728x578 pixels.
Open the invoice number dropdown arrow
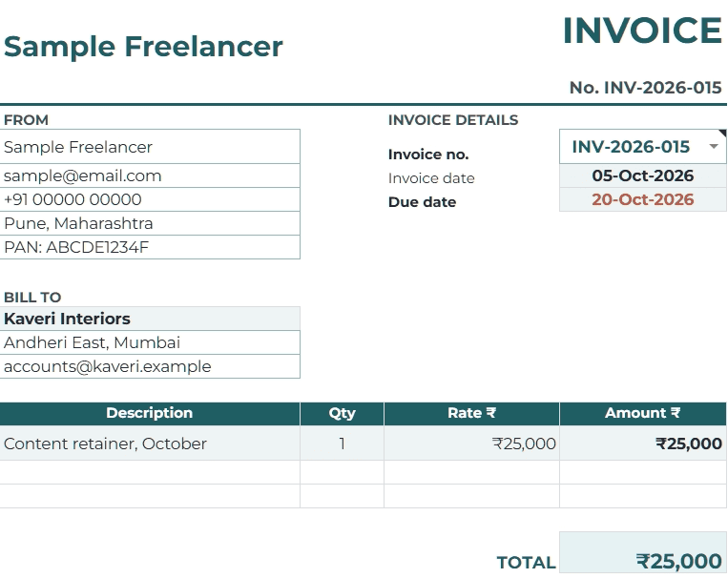pyautogui.click(x=714, y=147)
